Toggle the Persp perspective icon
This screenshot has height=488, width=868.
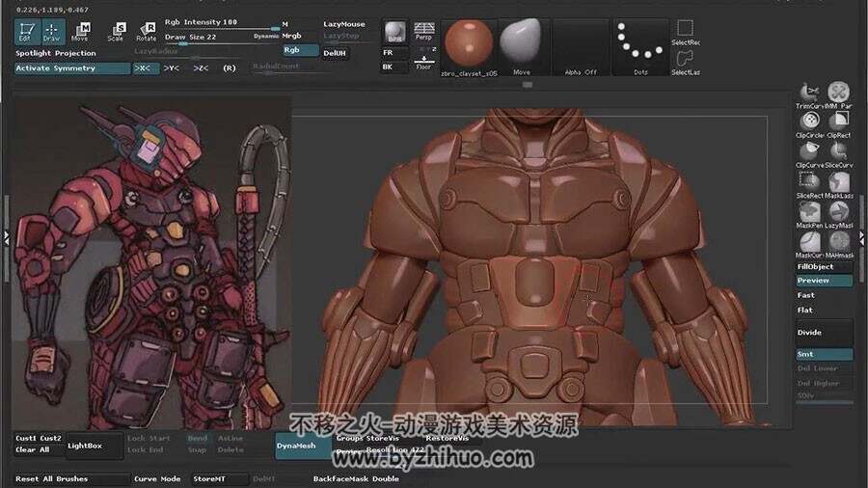423,31
